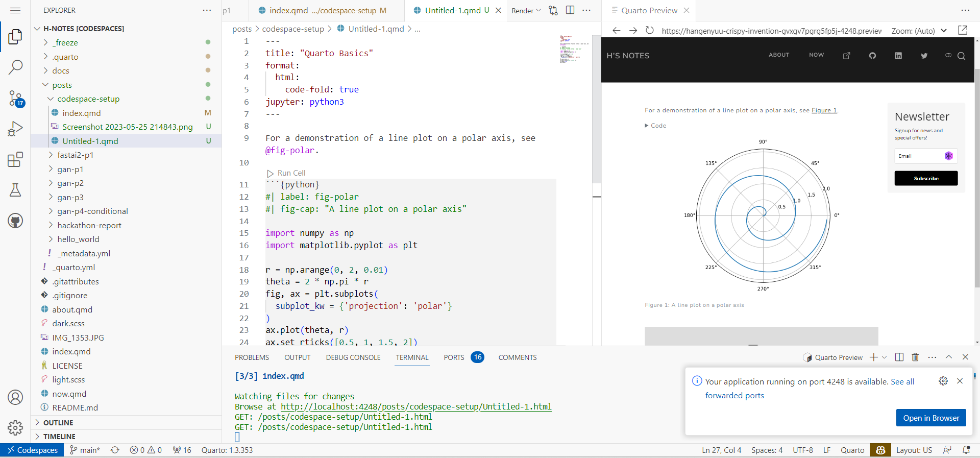Select the DEBUG CONSOLE panel tab
This screenshot has width=980, height=458.
pos(353,357)
